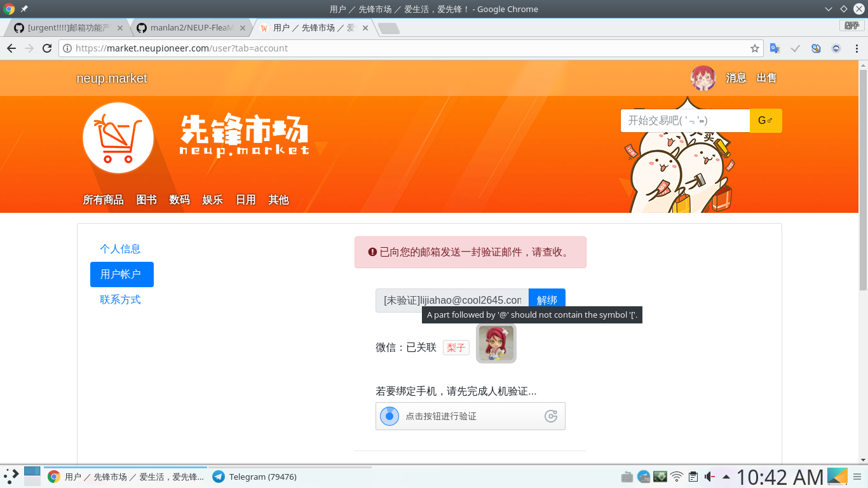Screen dimensions: 868x488
Task: Click the virtual desktop pager in taskbar
Action: [x=32, y=477]
